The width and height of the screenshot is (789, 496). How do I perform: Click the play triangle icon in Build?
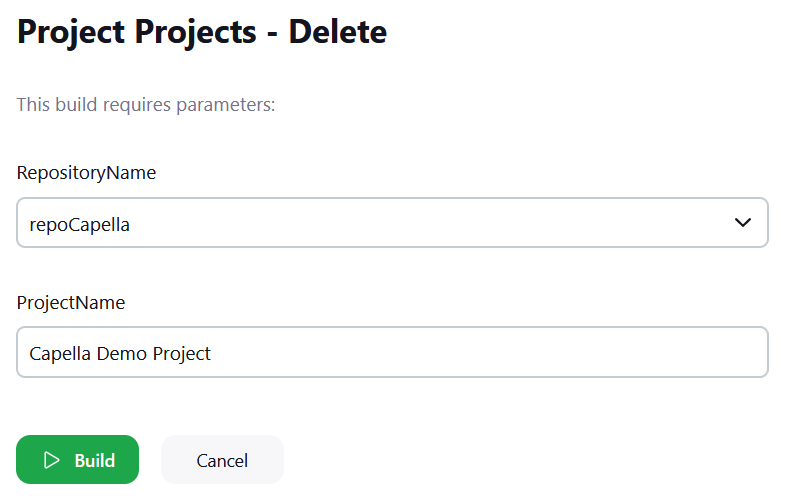[x=52, y=460]
